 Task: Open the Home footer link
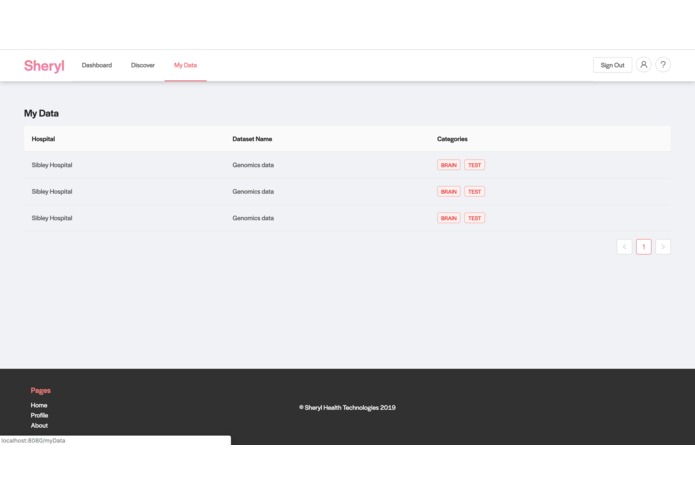pyautogui.click(x=39, y=405)
